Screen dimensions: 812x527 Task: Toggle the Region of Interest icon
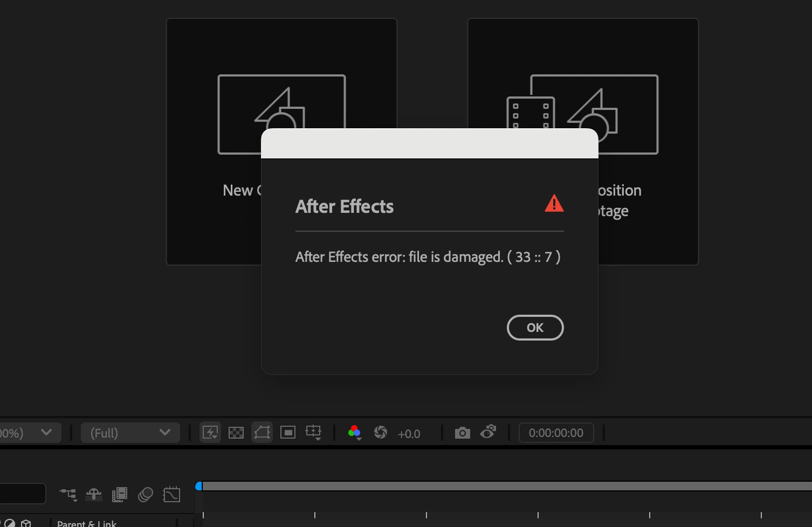click(x=288, y=432)
